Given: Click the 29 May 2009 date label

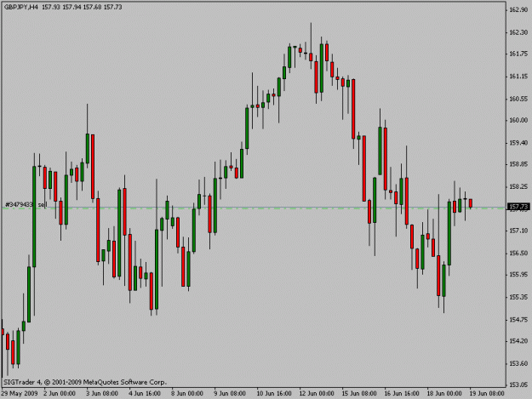Looking at the screenshot, I should click(20, 394).
